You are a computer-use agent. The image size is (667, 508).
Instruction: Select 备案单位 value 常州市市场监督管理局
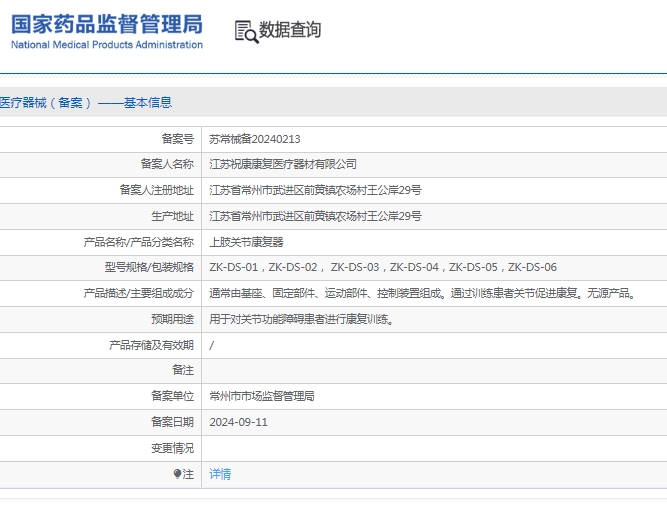click(262, 396)
